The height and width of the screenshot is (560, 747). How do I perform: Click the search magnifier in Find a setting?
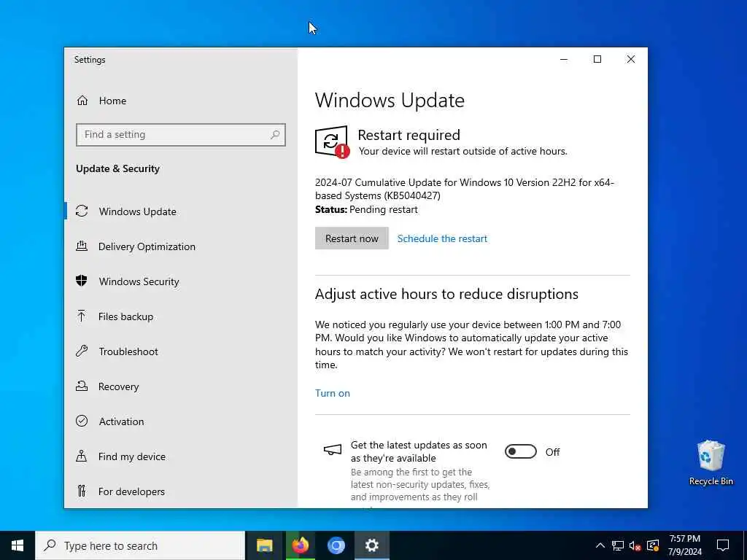coord(275,135)
